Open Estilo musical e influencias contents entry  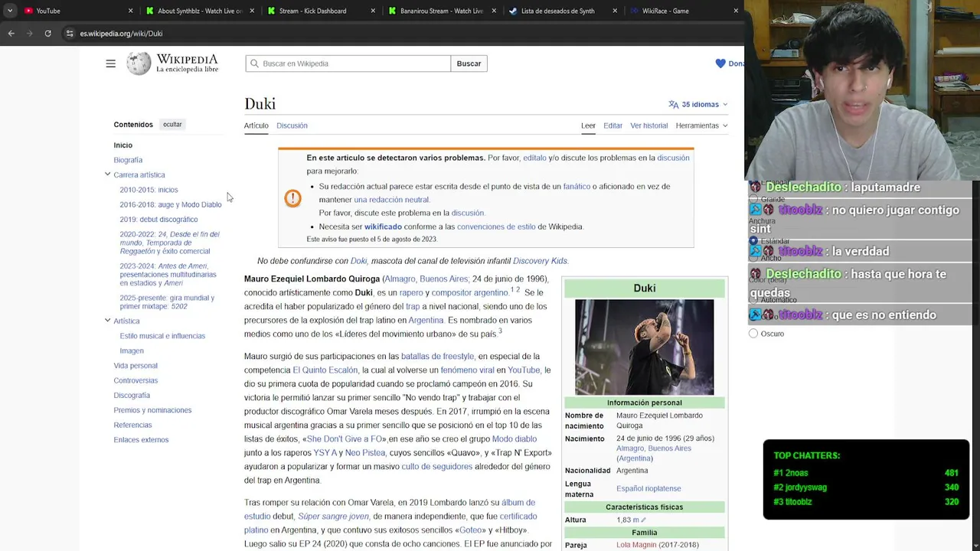(162, 336)
